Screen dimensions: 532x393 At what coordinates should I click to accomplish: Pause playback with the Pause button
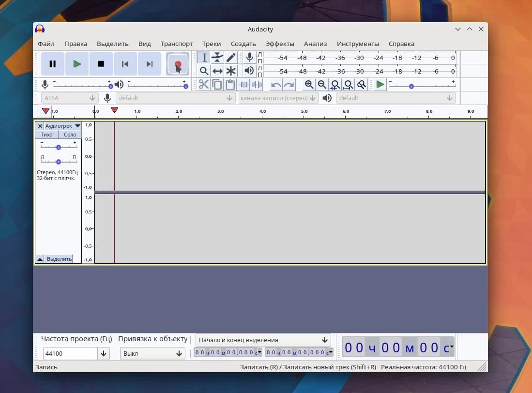coord(53,64)
